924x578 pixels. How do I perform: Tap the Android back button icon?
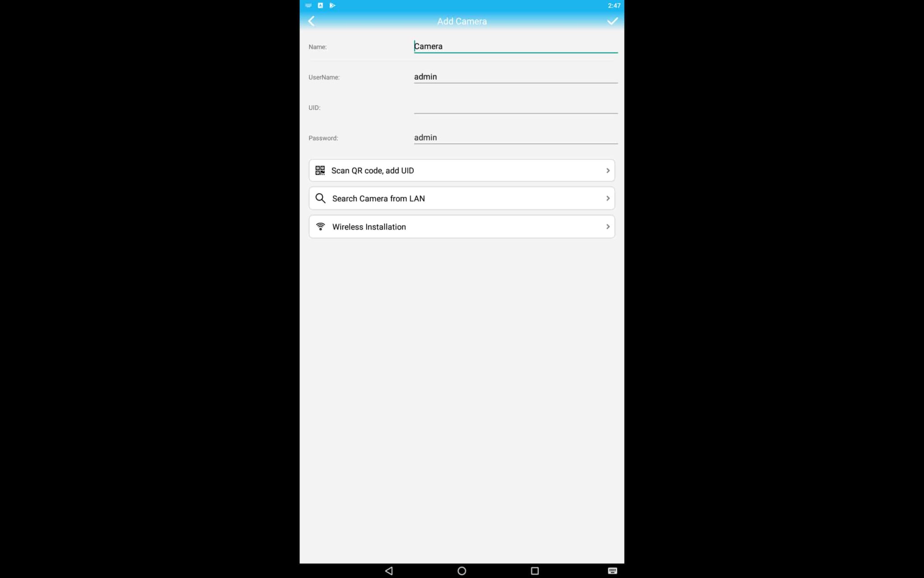[388, 571]
